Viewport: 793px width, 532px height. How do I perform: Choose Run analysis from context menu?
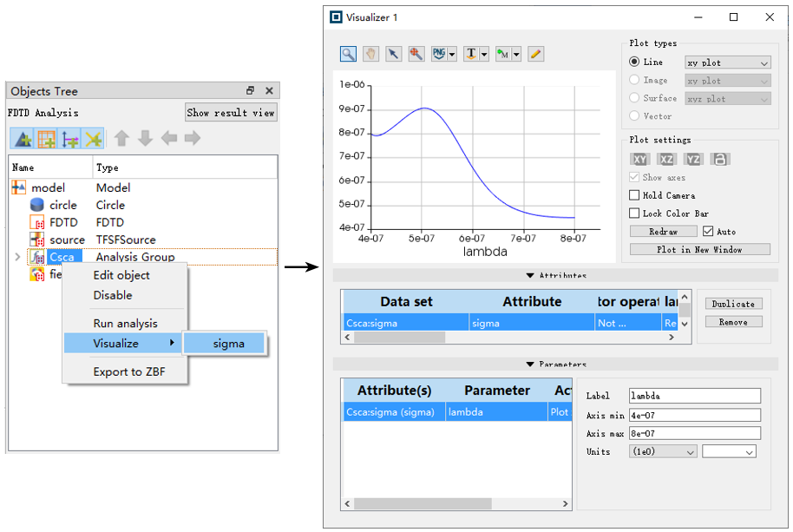[125, 323]
